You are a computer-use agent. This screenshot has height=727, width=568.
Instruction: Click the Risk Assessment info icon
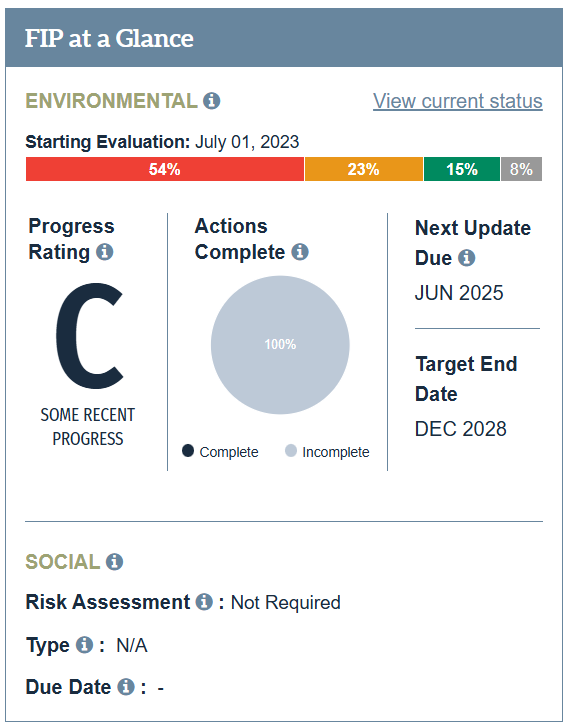pyautogui.click(x=204, y=602)
